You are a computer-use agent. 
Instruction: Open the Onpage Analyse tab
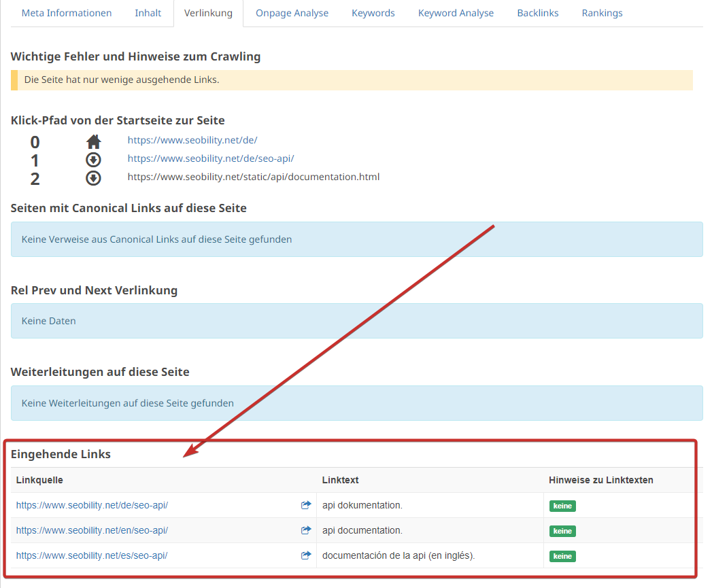point(292,13)
